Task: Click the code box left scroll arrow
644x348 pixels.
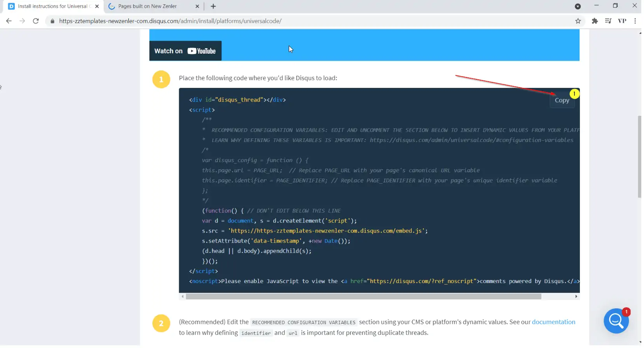Action: [182, 296]
